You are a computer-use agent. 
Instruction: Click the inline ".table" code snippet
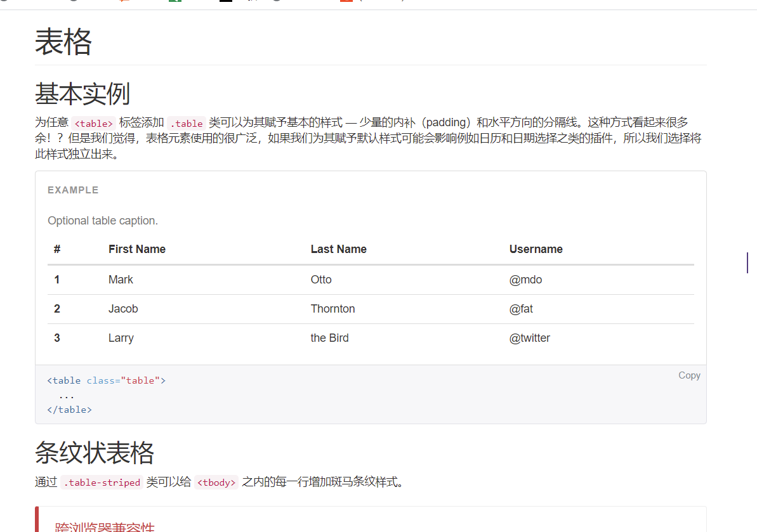(x=187, y=124)
